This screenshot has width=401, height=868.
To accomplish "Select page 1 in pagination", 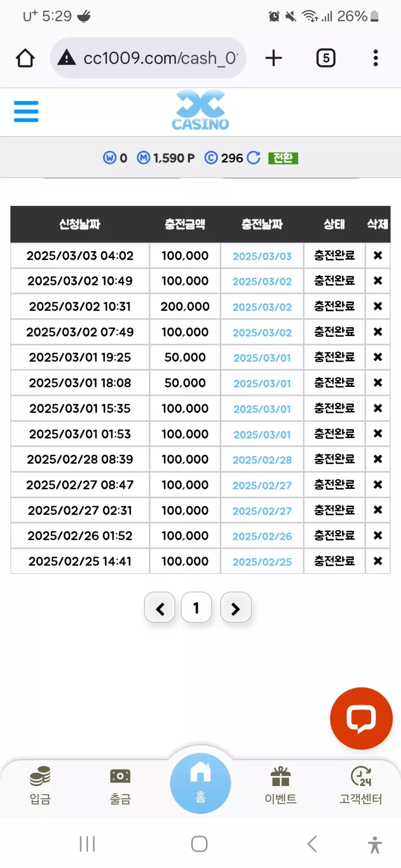I will pos(196,608).
